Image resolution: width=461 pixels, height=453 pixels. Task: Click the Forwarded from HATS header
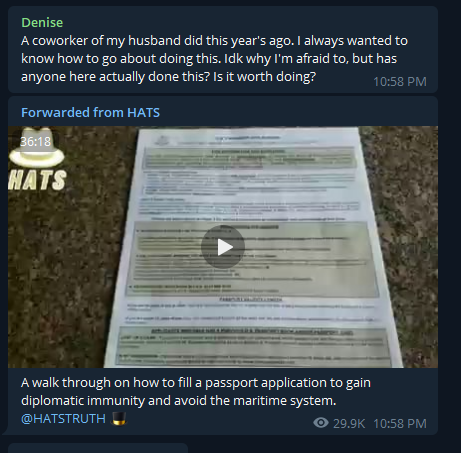[90, 113]
